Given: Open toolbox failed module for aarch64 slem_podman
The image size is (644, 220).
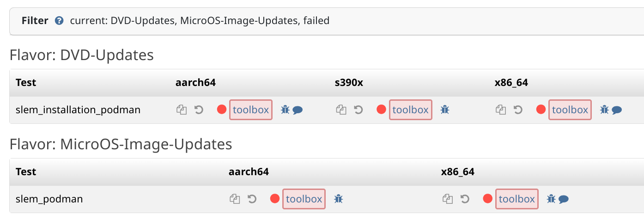Looking at the screenshot, I should tap(304, 199).
